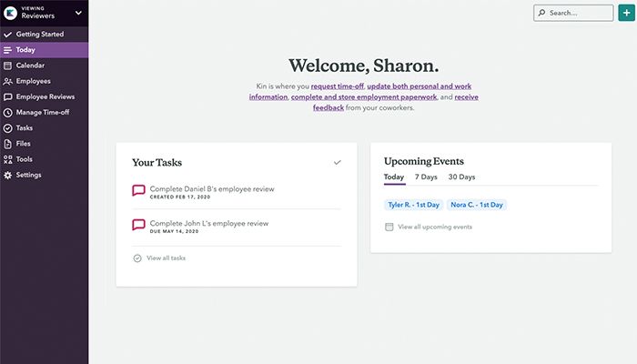637x364 pixels.
Task: Open Employee Reviews chat icon
Action: [7, 96]
